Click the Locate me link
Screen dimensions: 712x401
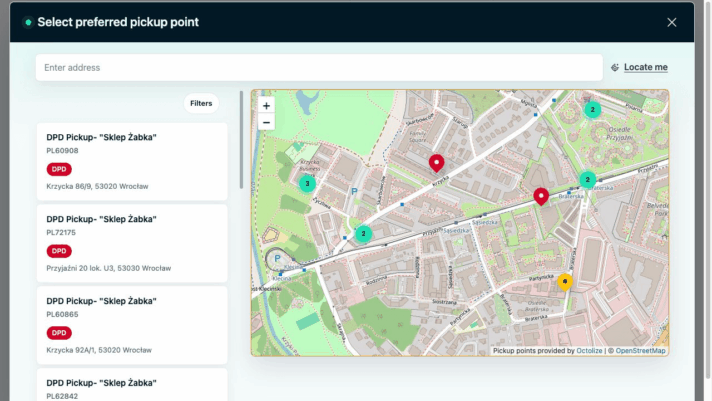[x=645, y=67]
